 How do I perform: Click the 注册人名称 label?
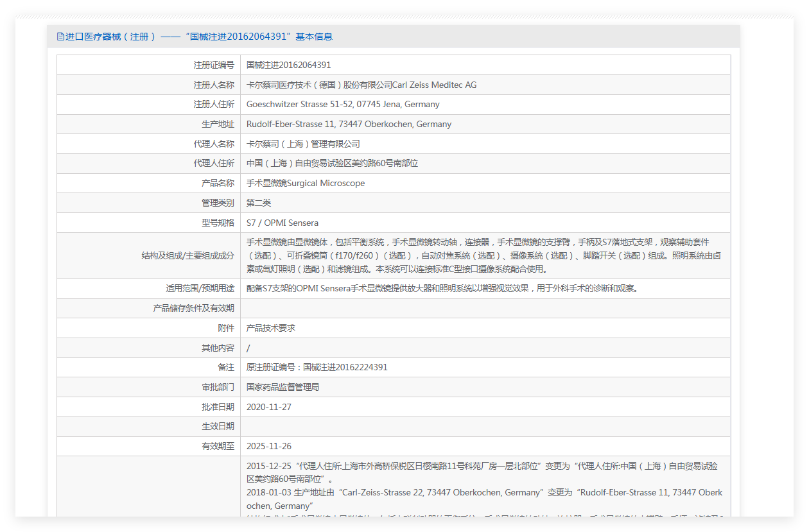(x=214, y=85)
